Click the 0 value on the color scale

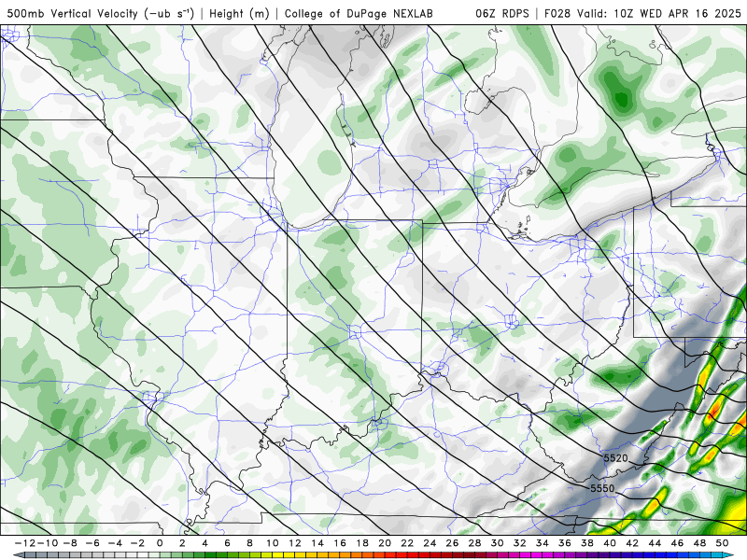pyautogui.click(x=160, y=543)
